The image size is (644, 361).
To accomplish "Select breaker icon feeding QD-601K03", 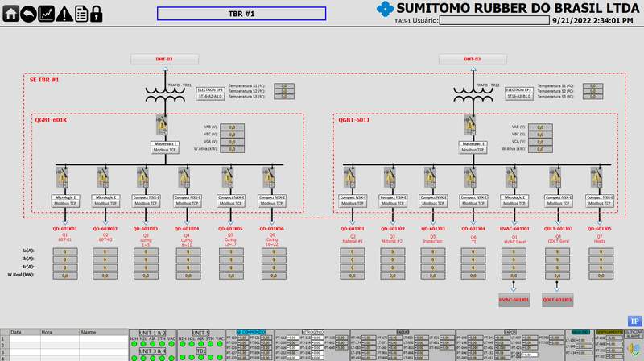I will click(x=142, y=177).
